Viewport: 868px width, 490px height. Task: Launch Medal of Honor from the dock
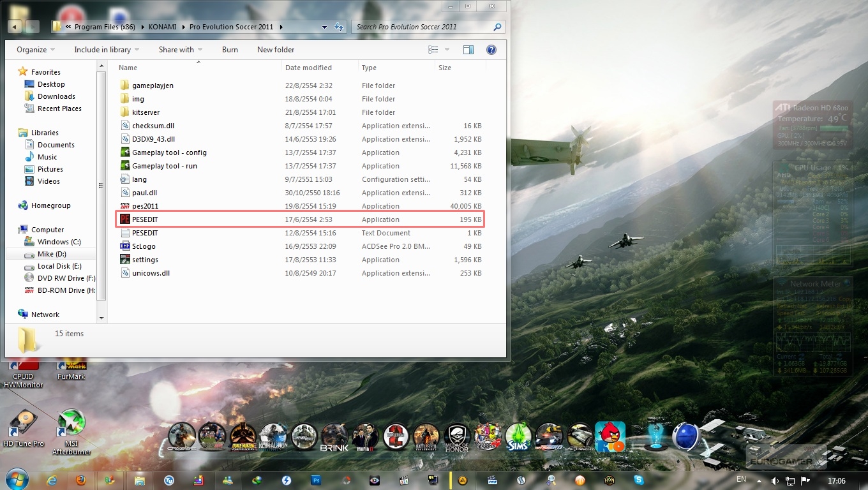click(x=458, y=437)
